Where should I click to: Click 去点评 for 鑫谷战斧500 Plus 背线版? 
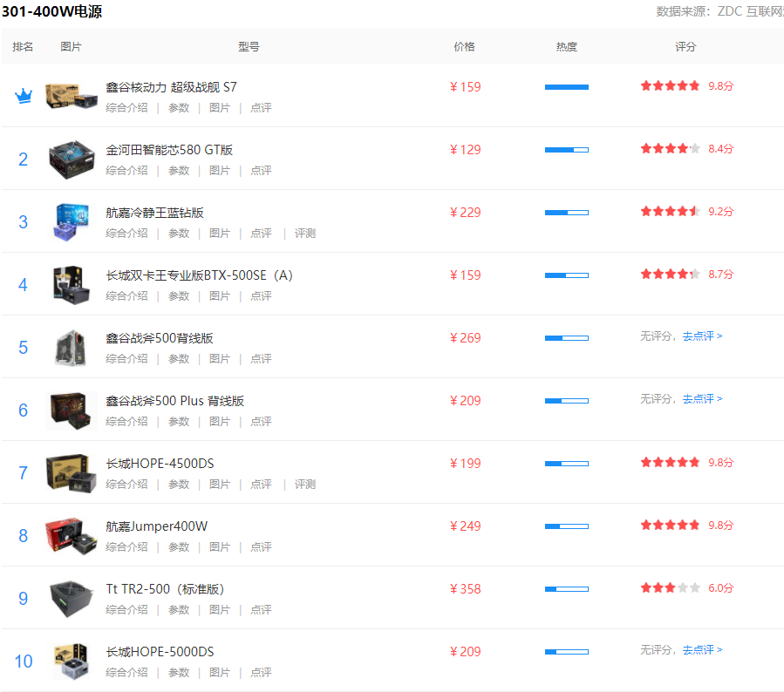click(702, 399)
